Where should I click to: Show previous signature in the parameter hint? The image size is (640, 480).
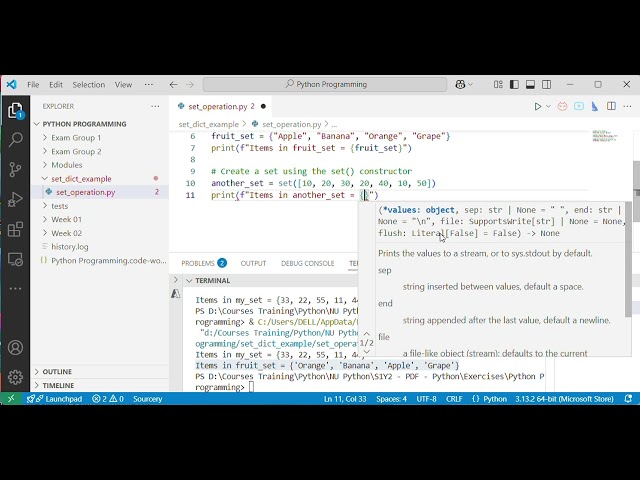[367, 333]
